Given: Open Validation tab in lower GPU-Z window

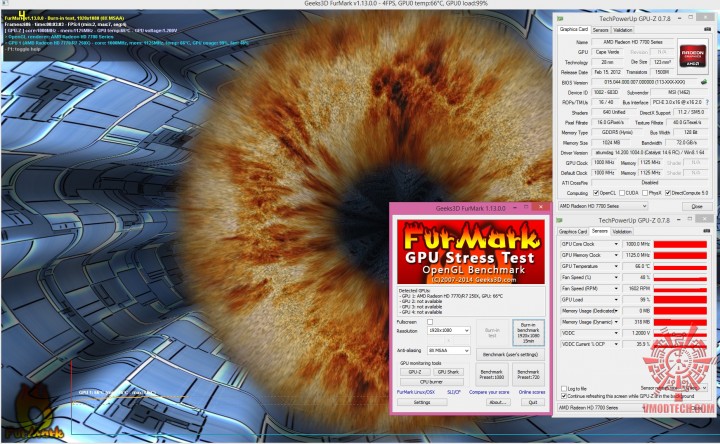Looking at the screenshot, I should (x=622, y=232).
